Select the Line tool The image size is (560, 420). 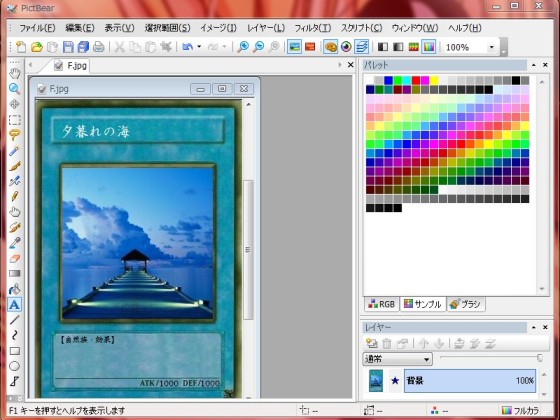(x=14, y=320)
